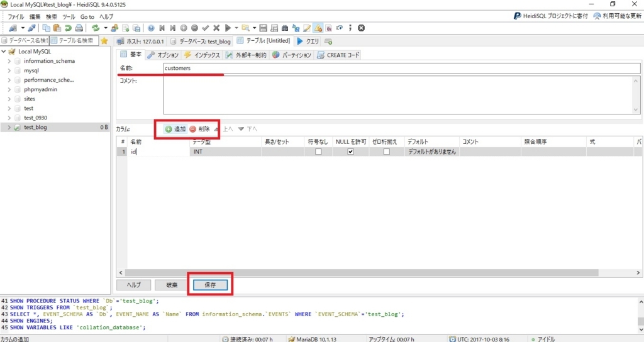
Task: Open the ファイル menu
Action: pyautogui.click(x=16, y=17)
